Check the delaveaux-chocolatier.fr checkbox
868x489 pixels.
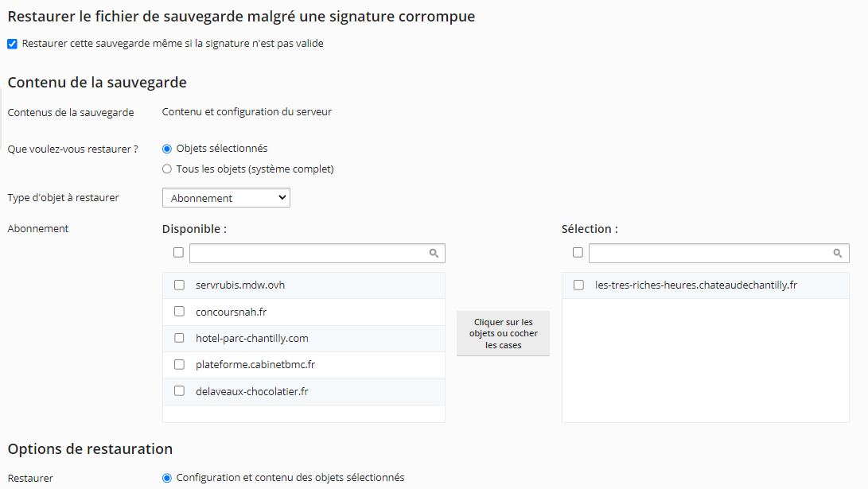coord(179,391)
